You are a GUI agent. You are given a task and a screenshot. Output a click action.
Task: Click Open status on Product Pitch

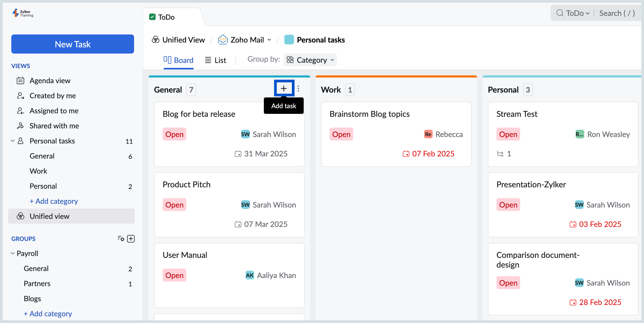pos(174,205)
